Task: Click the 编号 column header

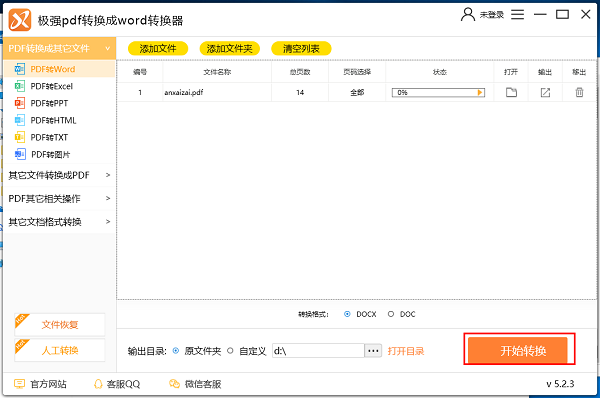Action: [140, 72]
